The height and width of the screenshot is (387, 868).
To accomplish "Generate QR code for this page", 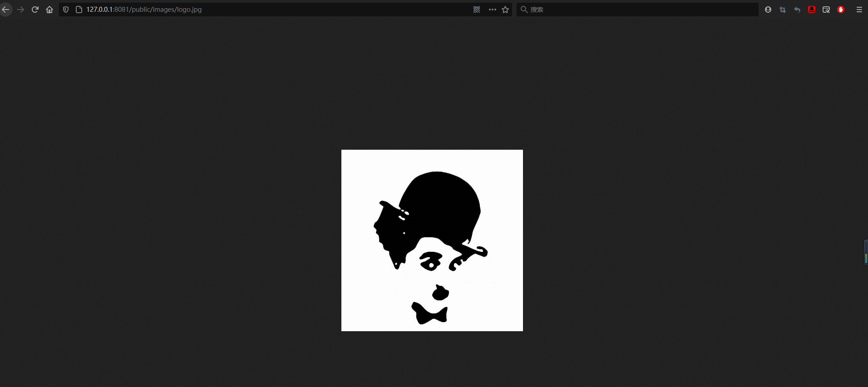I will click(x=477, y=10).
